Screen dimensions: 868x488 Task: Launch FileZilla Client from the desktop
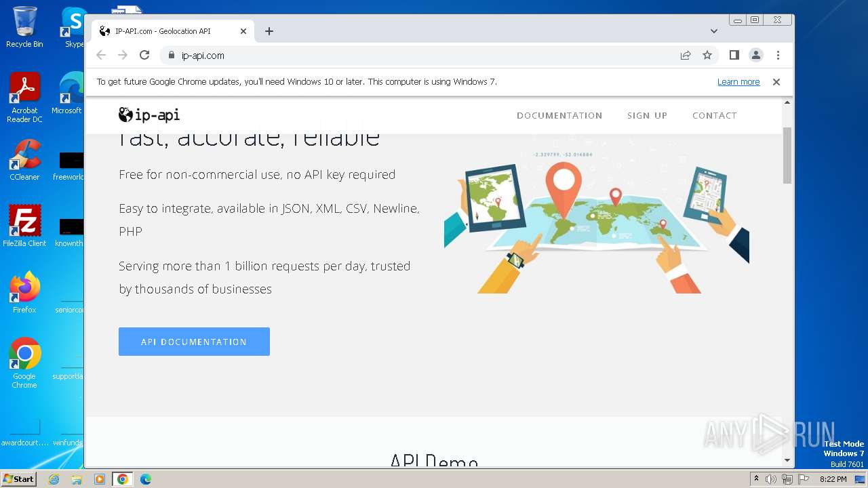coord(24,226)
